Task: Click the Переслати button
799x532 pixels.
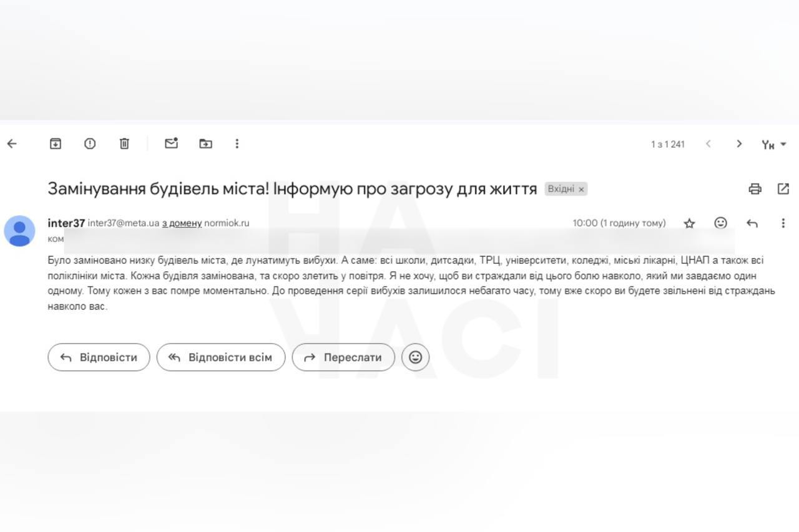Action: (x=343, y=357)
